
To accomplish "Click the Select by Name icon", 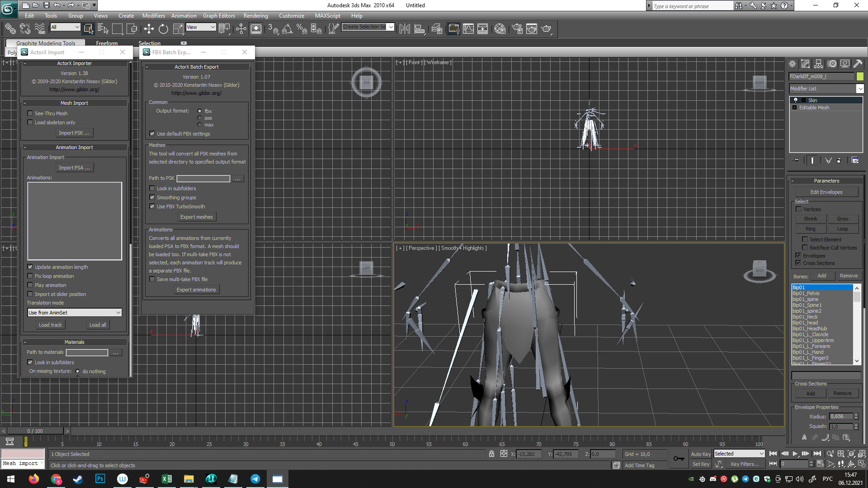I will (103, 29).
